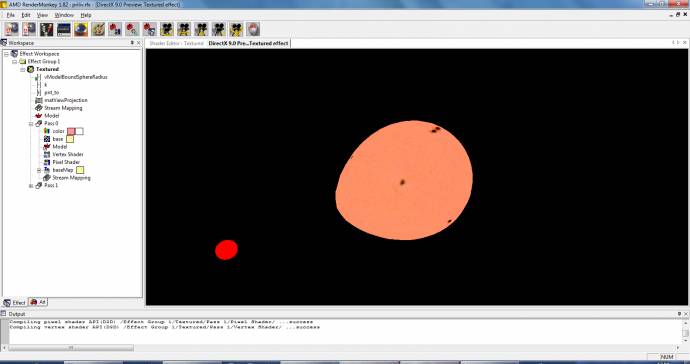Switch to the Art workspace tab
This screenshot has height=364, width=690.
(38, 302)
